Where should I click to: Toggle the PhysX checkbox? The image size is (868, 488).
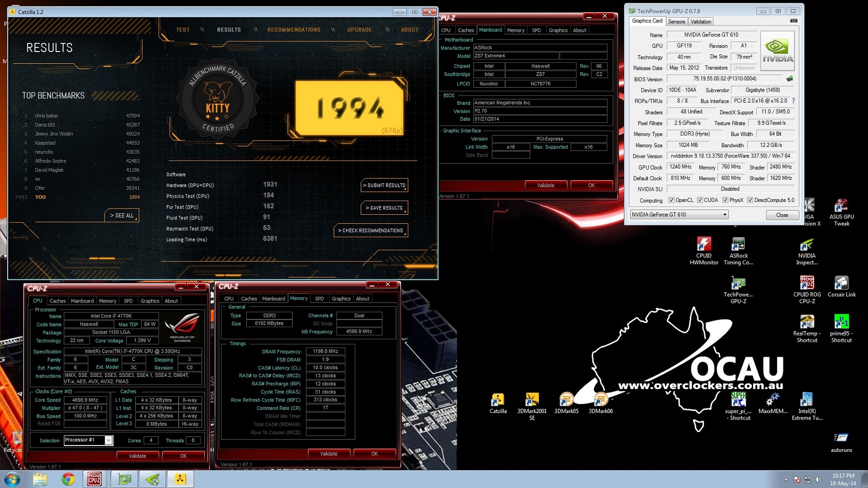[725, 200]
